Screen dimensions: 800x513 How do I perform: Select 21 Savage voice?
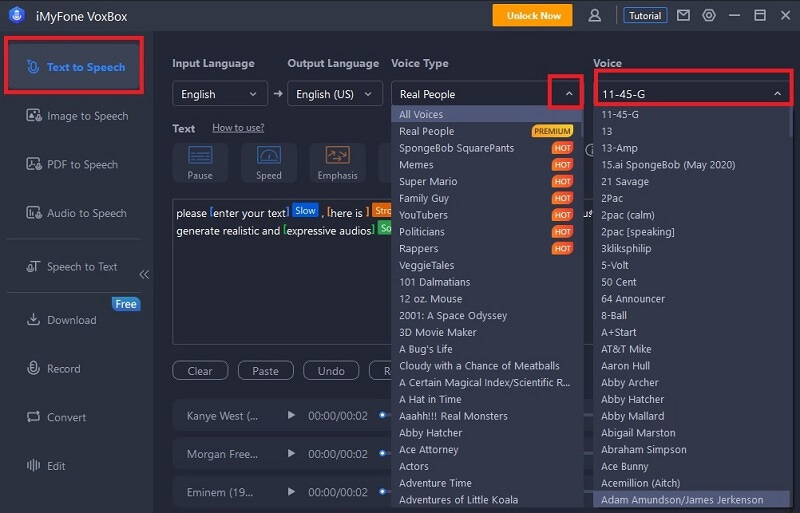pyautogui.click(x=691, y=181)
